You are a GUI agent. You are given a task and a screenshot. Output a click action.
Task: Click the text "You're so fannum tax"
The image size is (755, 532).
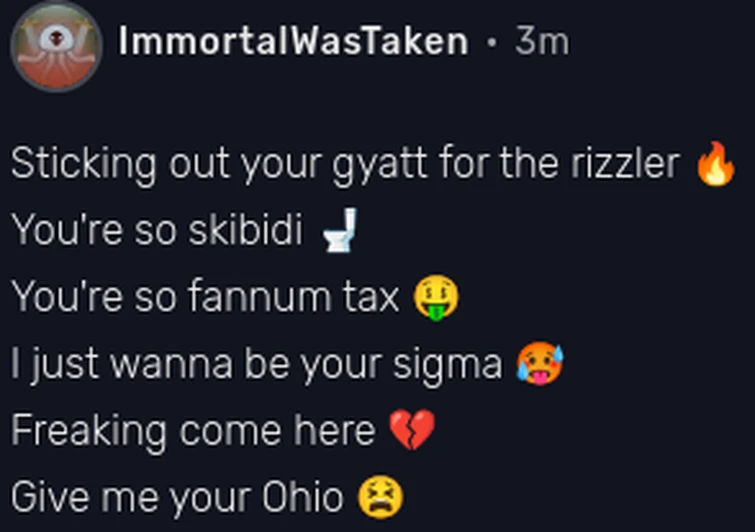205,298
